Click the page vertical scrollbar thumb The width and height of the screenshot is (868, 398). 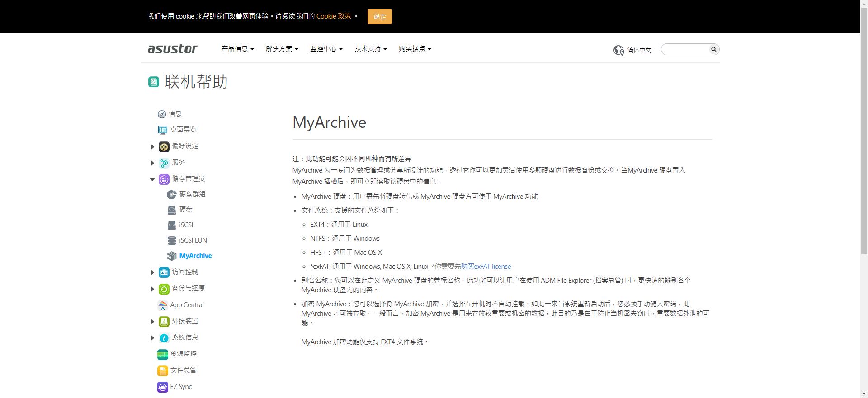[864, 131]
